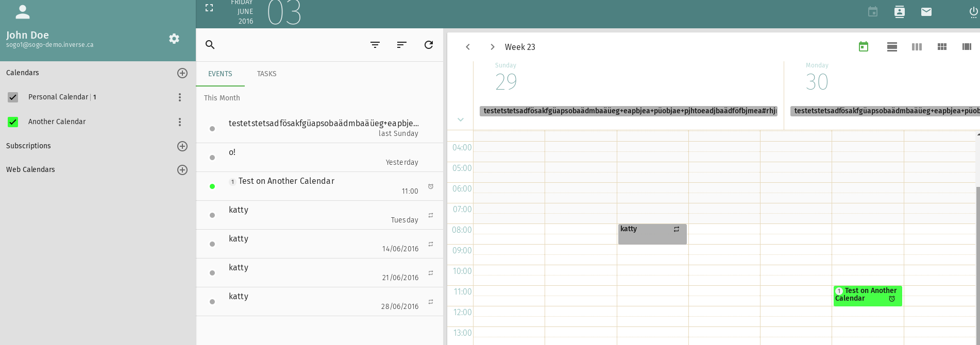The width and height of the screenshot is (980, 345).
Task: Go to the next week
Action: coord(492,47)
